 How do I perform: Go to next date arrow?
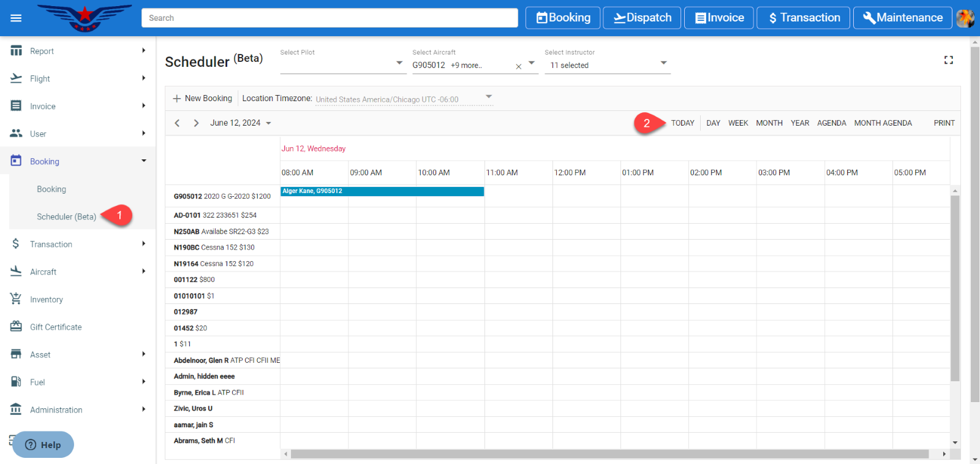pos(196,123)
